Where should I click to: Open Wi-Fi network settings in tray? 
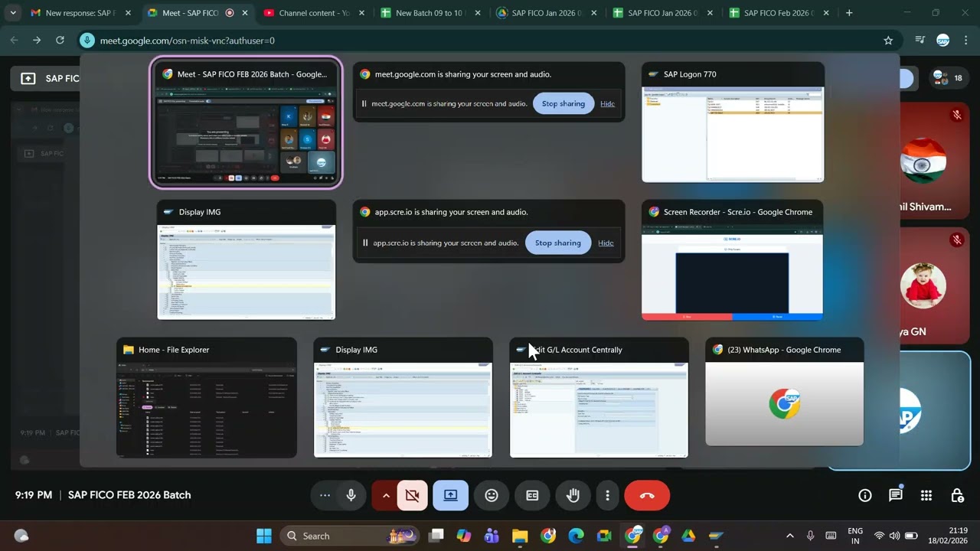point(879,536)
